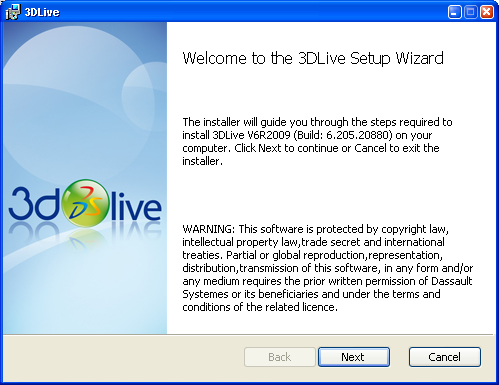
Task: Click the 3dlive logo graphic
Action: [x=85, y=204]
